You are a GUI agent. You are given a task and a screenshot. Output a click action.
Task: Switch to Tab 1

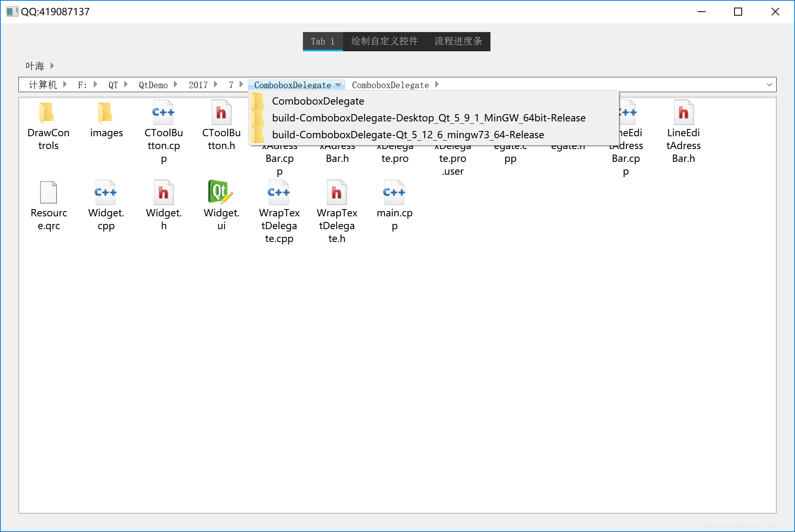[323, 41]
